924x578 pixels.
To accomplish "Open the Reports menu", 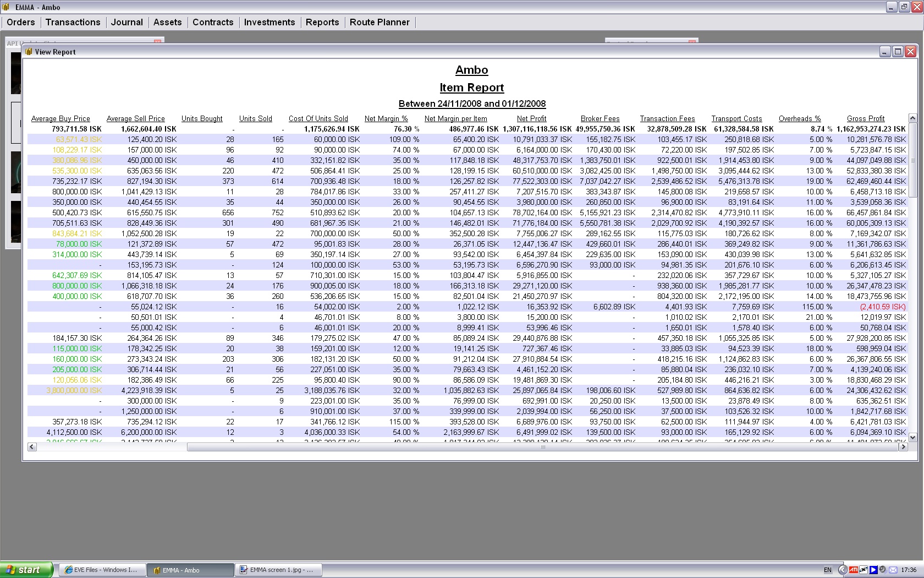I will coord(322,22).
